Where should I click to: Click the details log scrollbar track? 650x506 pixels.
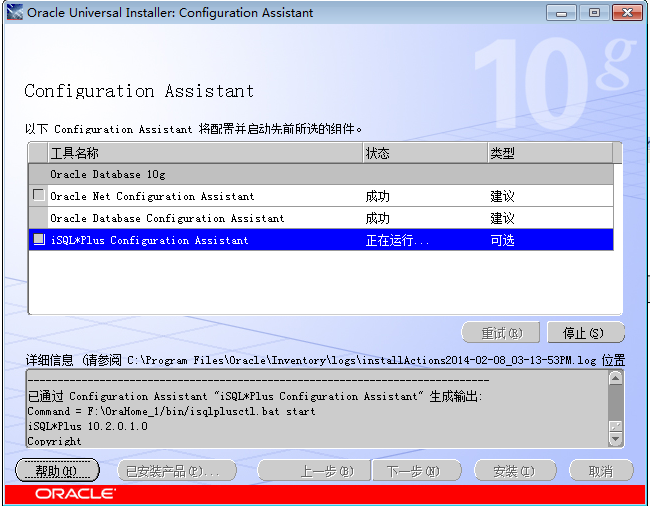616,402
